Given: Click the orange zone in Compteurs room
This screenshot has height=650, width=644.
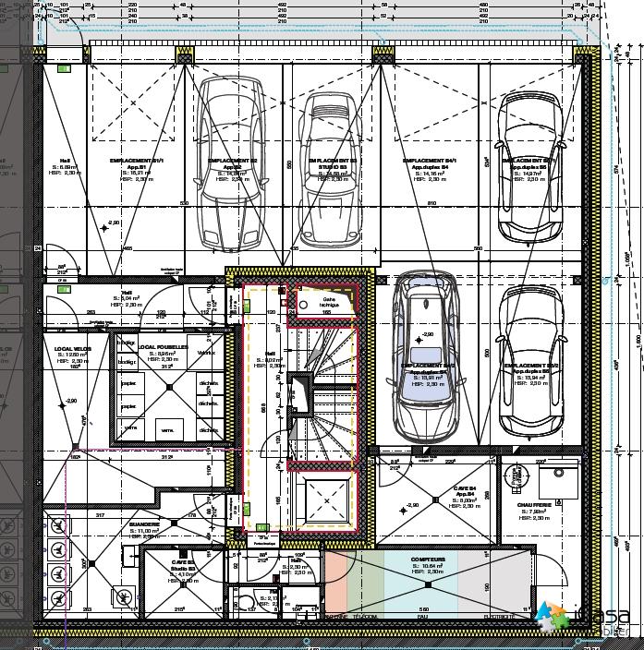Looking at the screenshot, I should coord(335,582).
